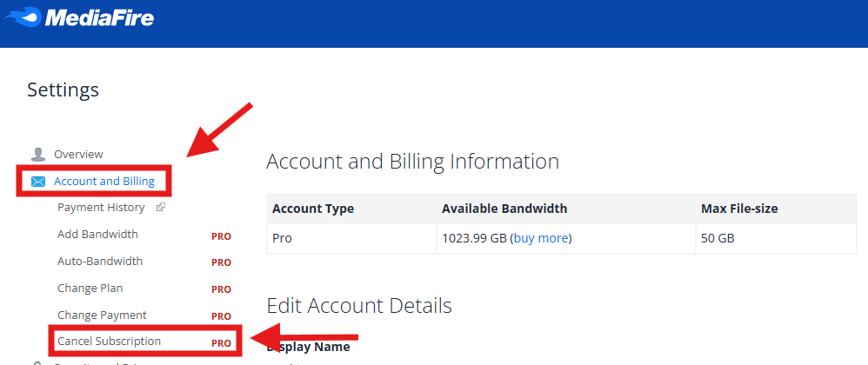Click the "buy more" bandwidth link
The image size is (868, 365).
(x=541, y=237)
